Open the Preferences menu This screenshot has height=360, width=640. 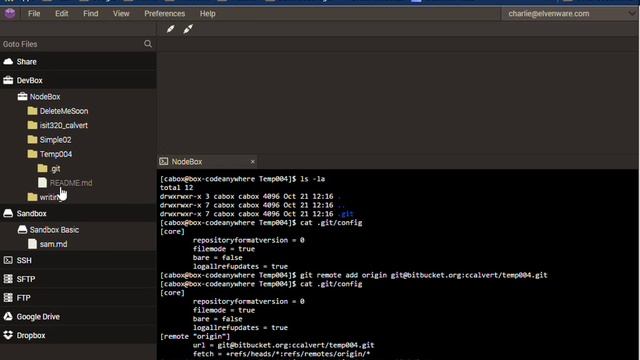(x=164, y=13)
